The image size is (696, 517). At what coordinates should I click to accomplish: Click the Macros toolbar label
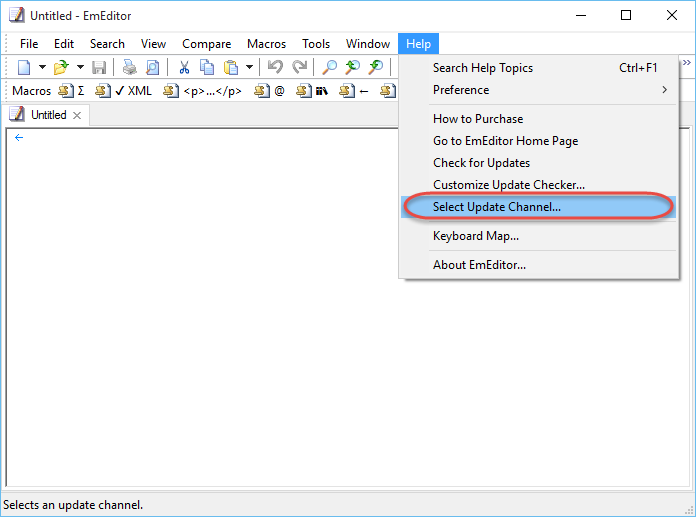point(32,91)
